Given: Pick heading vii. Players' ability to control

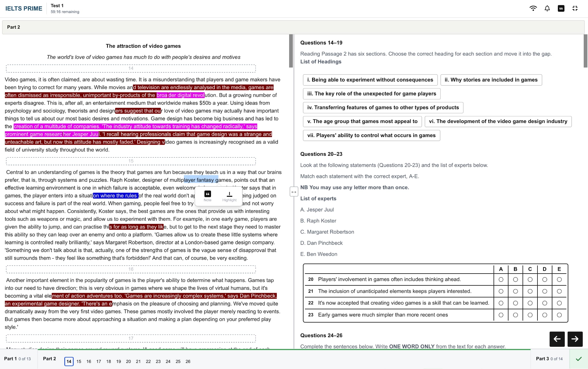Looking at the screenshot, I should pos(371,135).
